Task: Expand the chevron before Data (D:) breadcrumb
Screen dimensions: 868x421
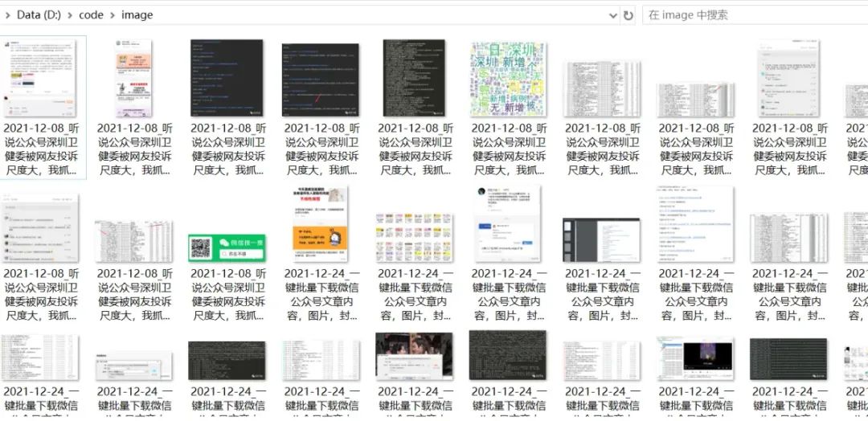Action: click(7, 15)
